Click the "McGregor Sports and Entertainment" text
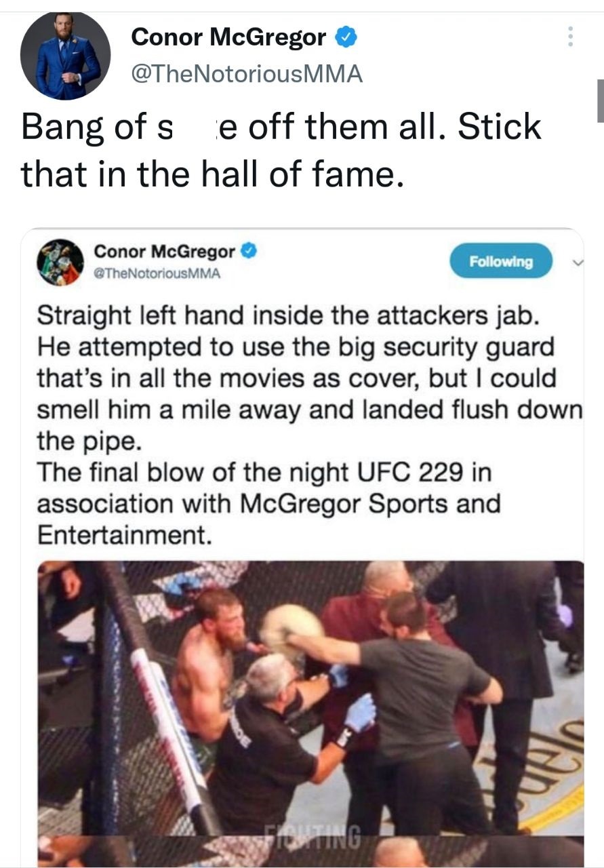The image size is (604, 868). [268, 519]
